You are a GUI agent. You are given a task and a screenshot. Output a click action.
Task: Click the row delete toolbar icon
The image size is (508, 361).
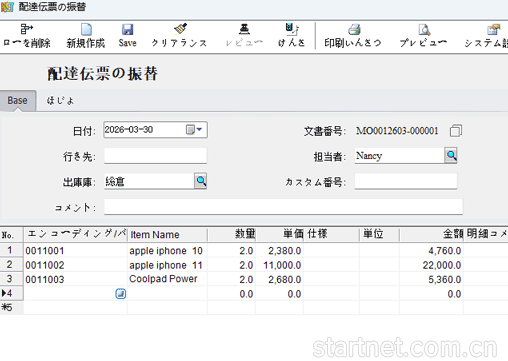coord(26,29)
